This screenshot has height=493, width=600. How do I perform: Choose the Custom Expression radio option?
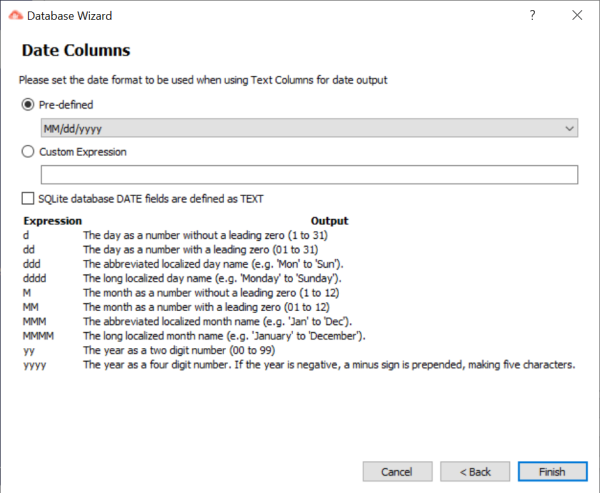pyautogui.click(x=28, y=152)
